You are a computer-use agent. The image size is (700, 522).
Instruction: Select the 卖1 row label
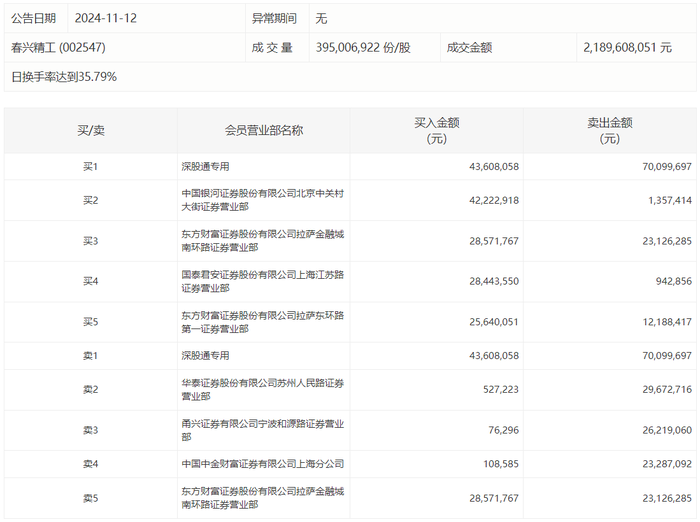[90, 356]
